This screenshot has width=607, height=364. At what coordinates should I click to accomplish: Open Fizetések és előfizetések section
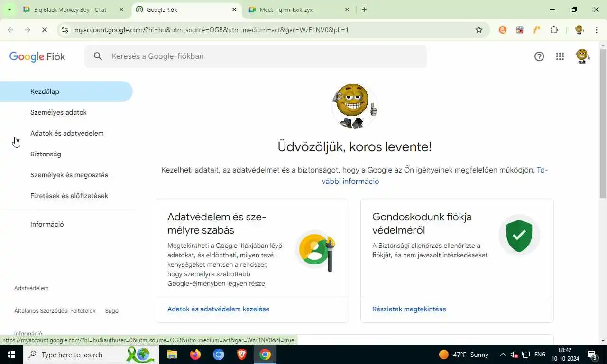point(66,196)
